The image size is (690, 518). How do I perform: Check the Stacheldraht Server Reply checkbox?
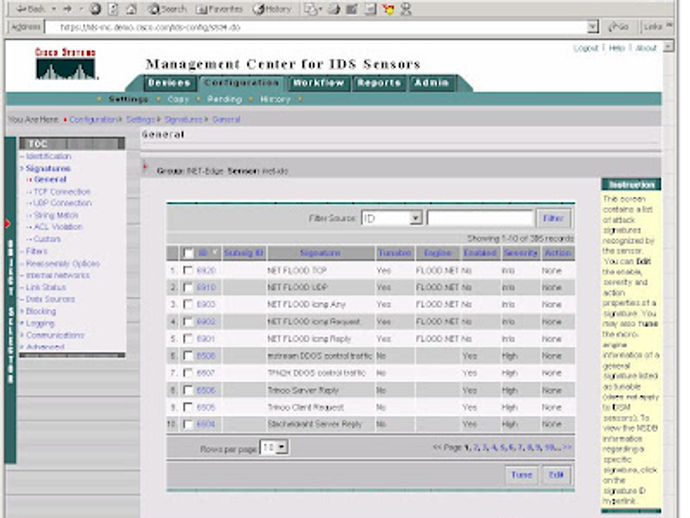(x=188, y=424)
